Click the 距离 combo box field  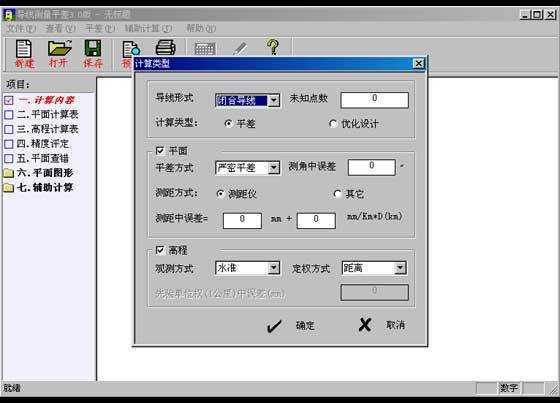point(374,268)
